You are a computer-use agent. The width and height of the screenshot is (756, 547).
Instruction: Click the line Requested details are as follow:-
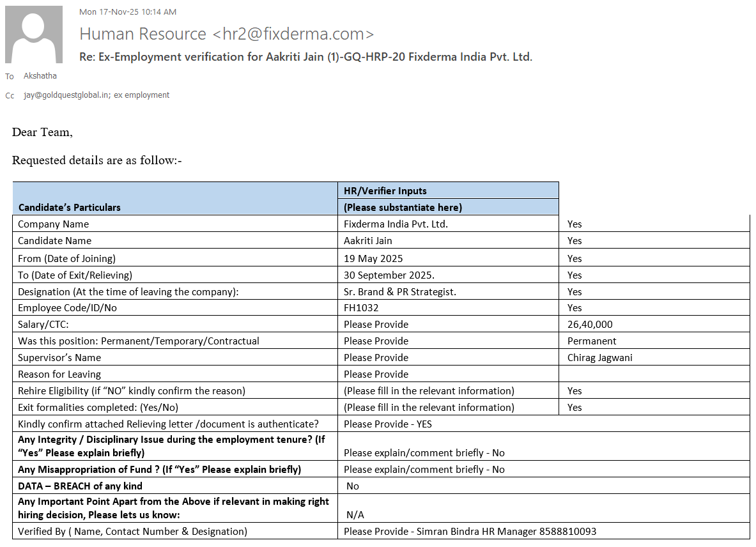(97, 160)
